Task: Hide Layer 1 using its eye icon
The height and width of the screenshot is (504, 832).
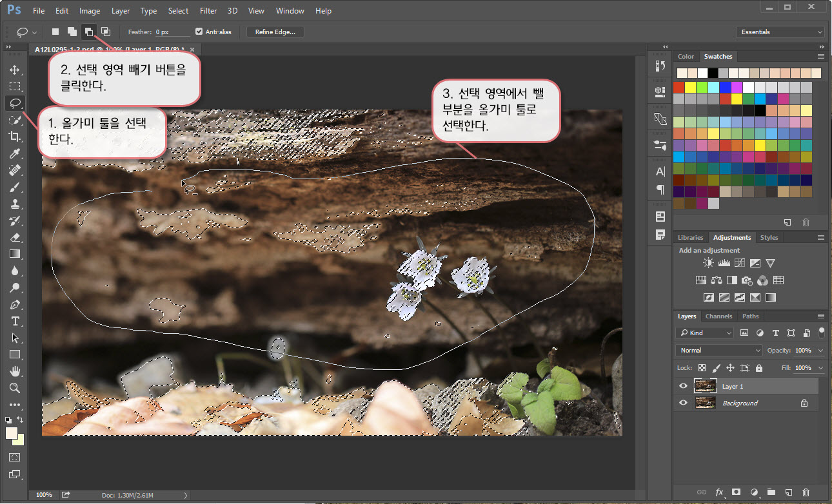Action: pos(683,386)
